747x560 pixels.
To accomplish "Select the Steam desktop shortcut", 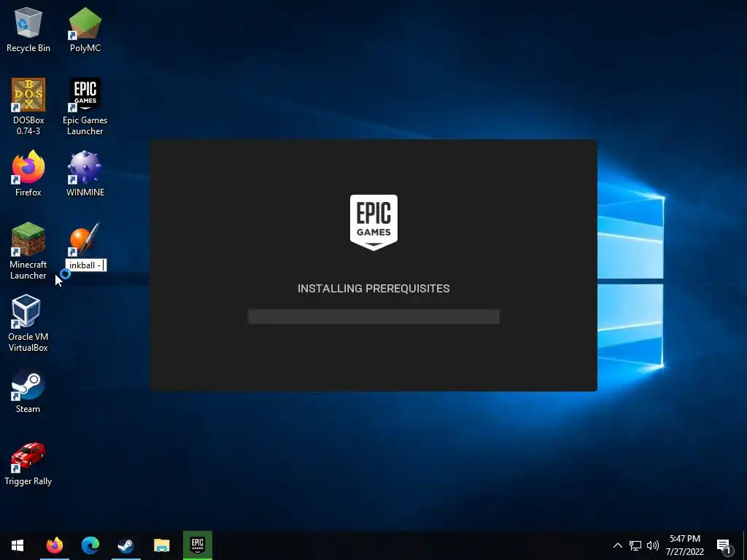I will tap(28, 391).
